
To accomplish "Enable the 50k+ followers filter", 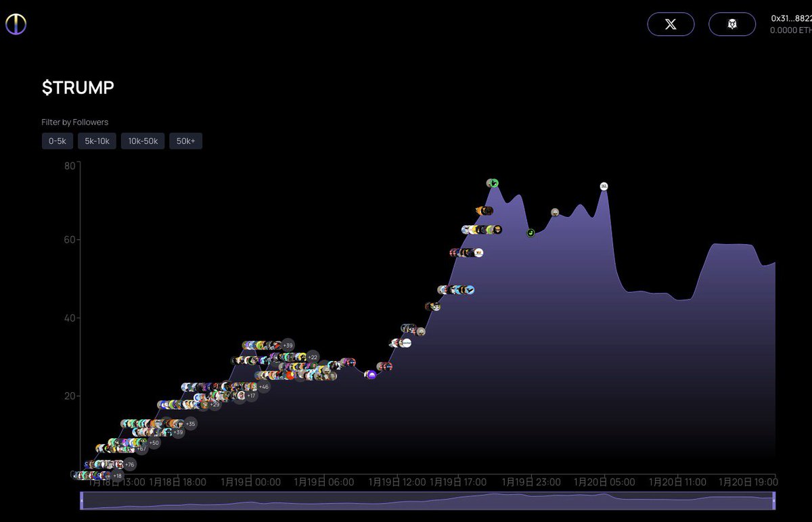I will pos(185,141).
